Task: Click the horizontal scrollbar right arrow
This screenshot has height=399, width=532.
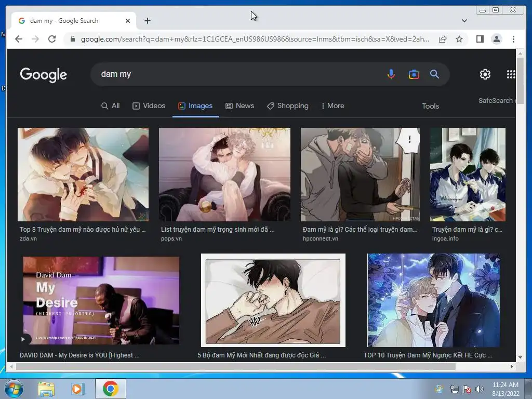Action: pos(512,366)
